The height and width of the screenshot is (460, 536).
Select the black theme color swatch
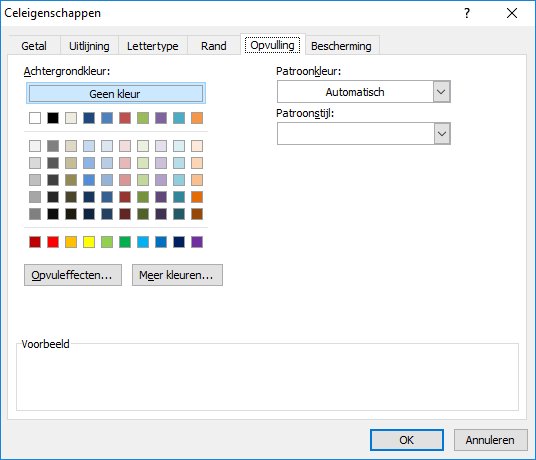[x=53, y=118]
